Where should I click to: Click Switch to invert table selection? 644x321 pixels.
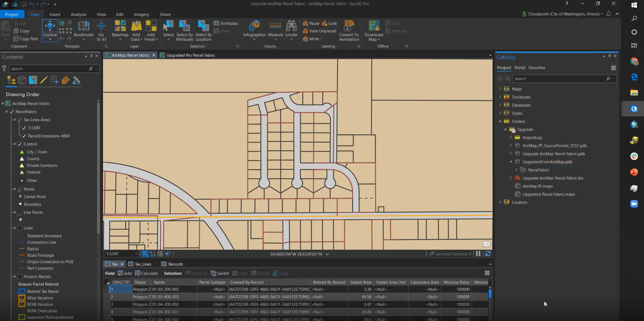[x=220, y=273]
